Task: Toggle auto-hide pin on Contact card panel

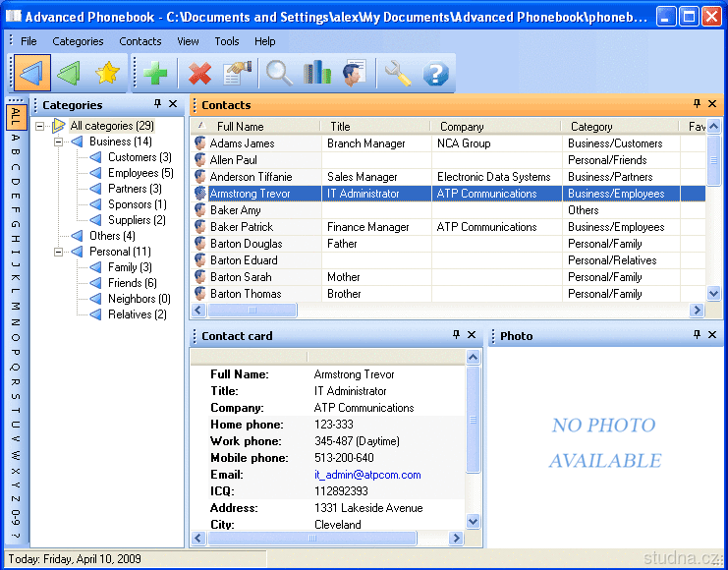Action: click(456, 335)
